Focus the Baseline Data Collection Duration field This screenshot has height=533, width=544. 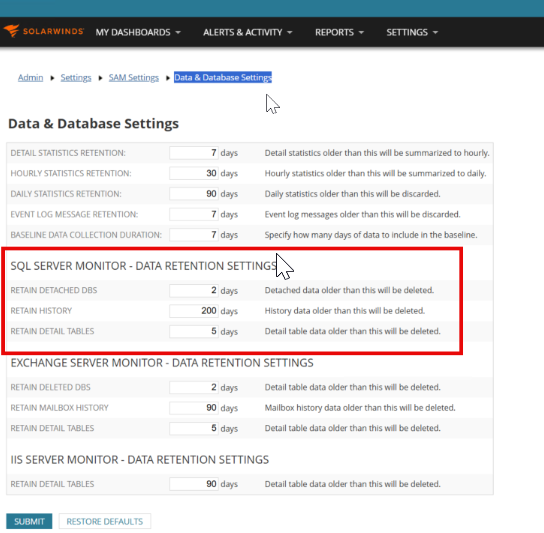pos(194,235)
